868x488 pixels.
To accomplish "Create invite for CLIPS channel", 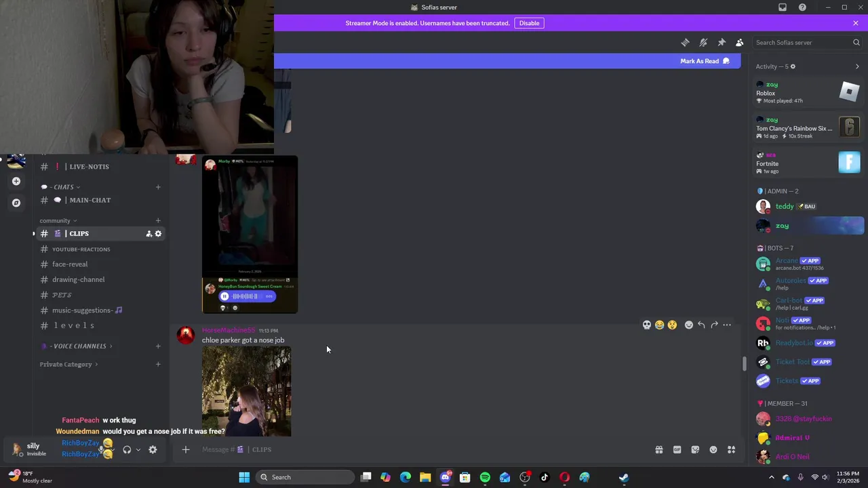I will (149, 234).
